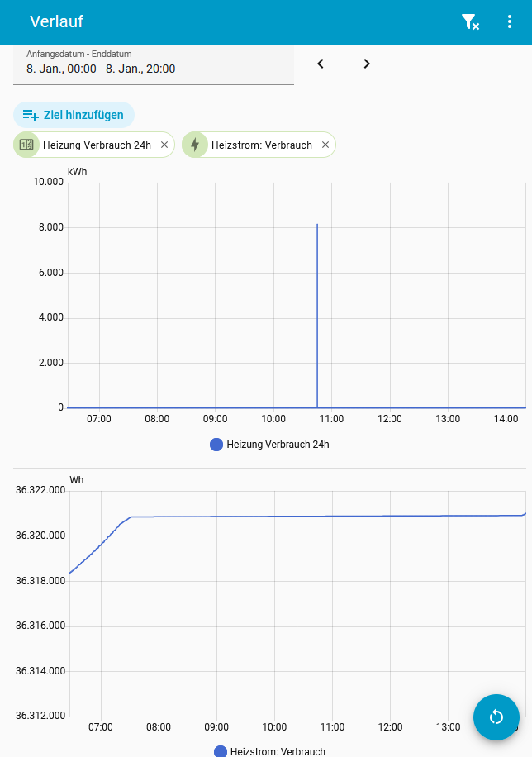This screenshot has height=757, width=532.
Task: Remove Heizung Verbrauch 24h chip
Action: click(x=164, y=145)
